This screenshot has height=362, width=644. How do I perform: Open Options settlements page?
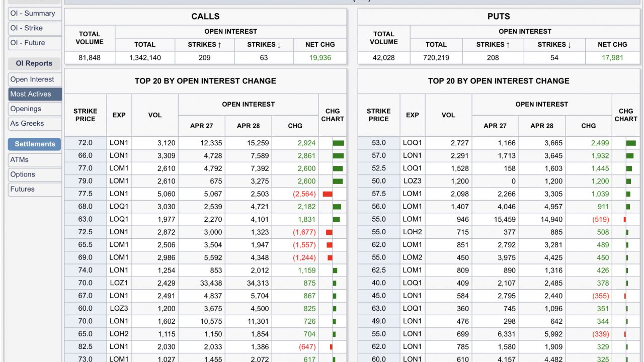coord(34,174)
